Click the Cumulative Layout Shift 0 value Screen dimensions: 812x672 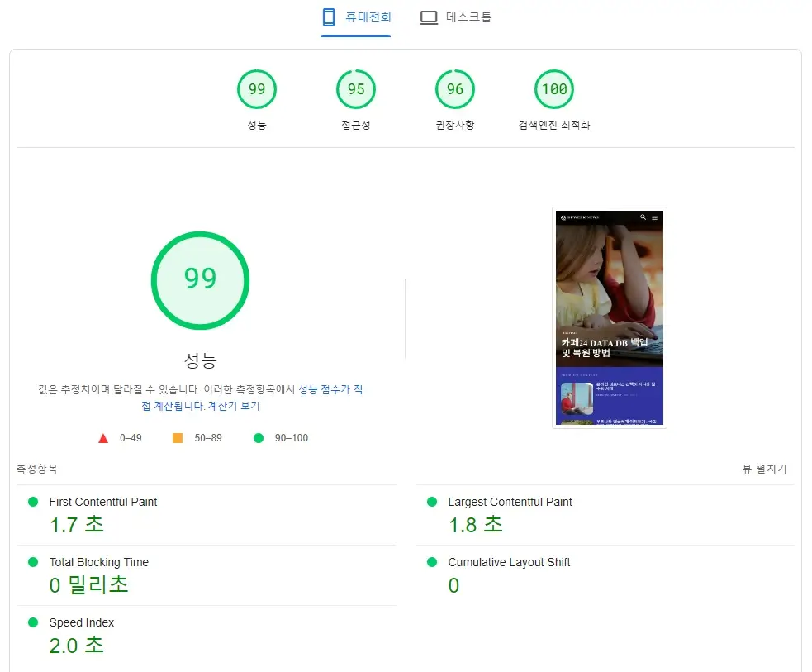tap(453, 585)
